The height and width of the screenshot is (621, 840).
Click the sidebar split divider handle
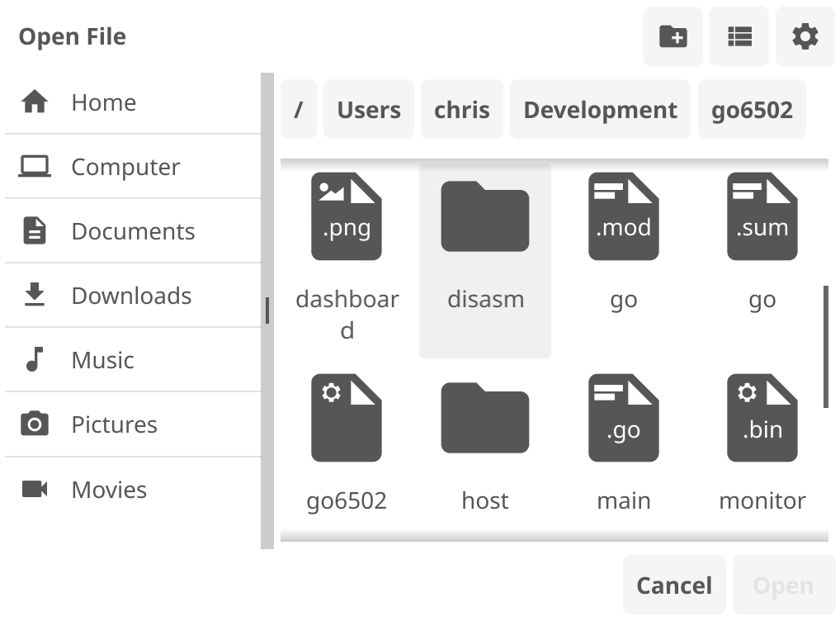267,310
